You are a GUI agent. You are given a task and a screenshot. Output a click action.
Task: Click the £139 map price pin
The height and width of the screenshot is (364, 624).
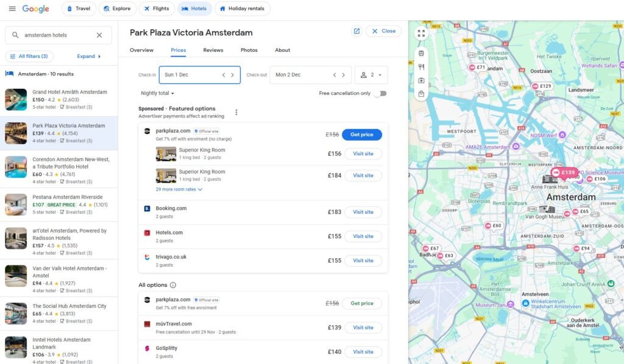coord(564,172)
